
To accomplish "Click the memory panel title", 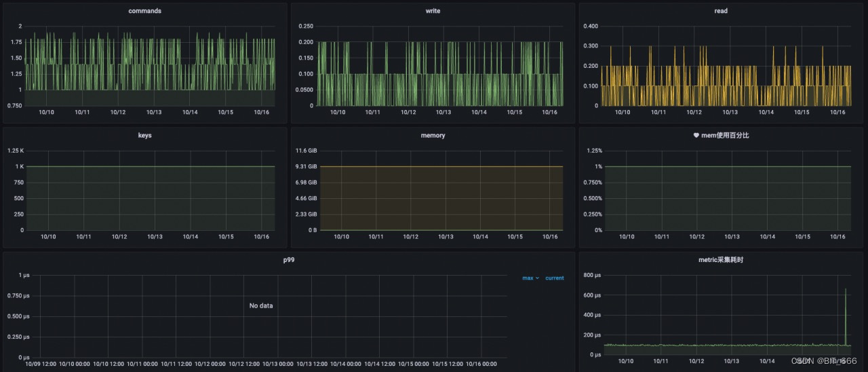I will pyautogui.click(x=433, y=136).
